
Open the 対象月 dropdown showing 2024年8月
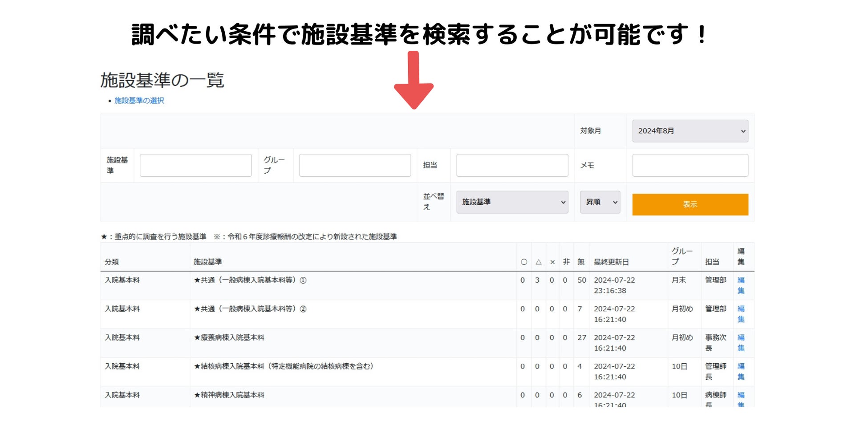click(690, 131)
